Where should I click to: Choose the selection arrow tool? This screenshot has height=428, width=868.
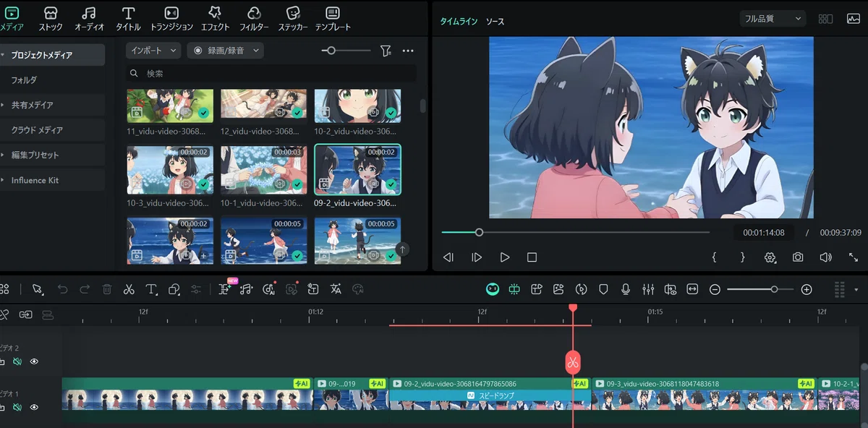tap(38, 289)
